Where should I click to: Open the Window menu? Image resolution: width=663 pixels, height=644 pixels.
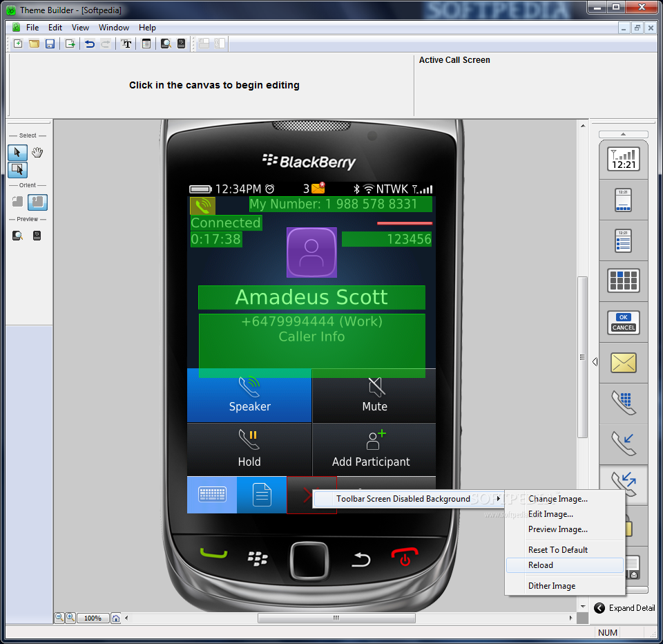pyautogui.click(x=113, y=28)
